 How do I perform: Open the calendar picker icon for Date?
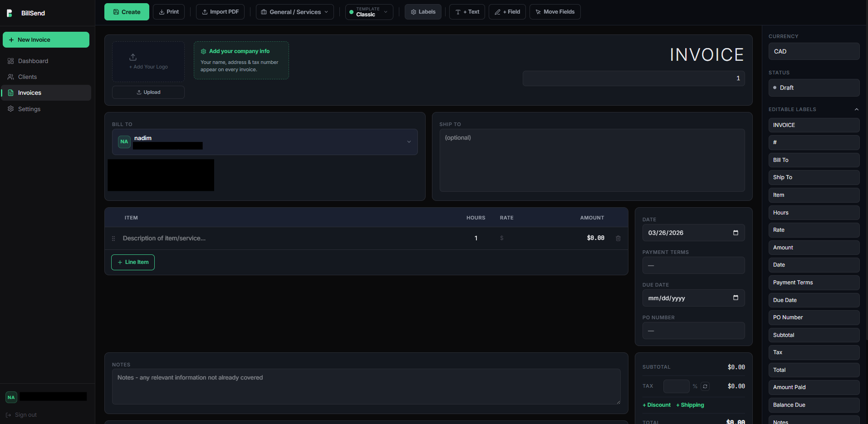(x=736, y=233)
